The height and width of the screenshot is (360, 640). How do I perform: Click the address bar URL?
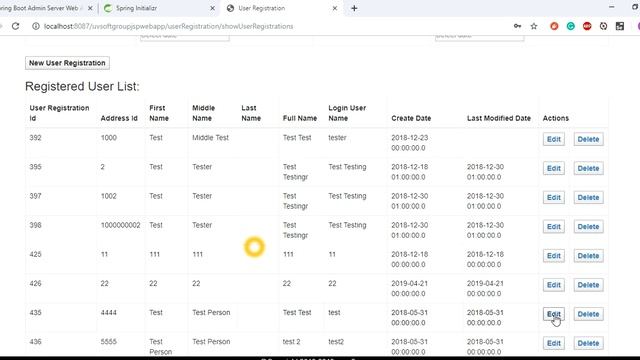click(x=168, y=26)
